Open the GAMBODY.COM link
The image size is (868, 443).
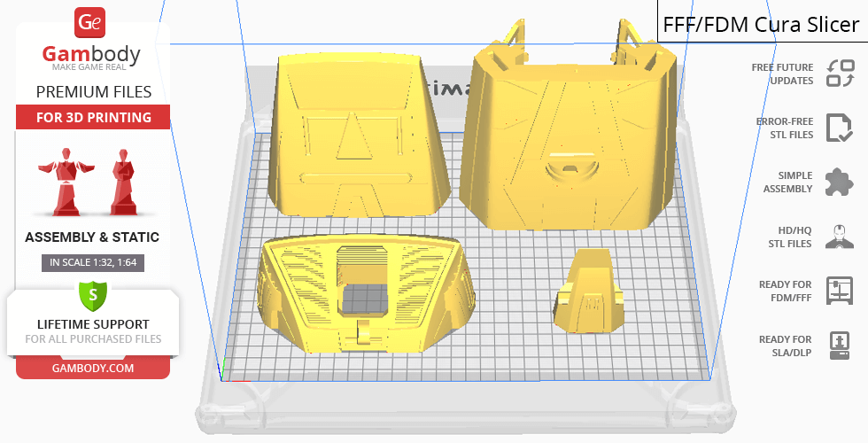point(92,367)
